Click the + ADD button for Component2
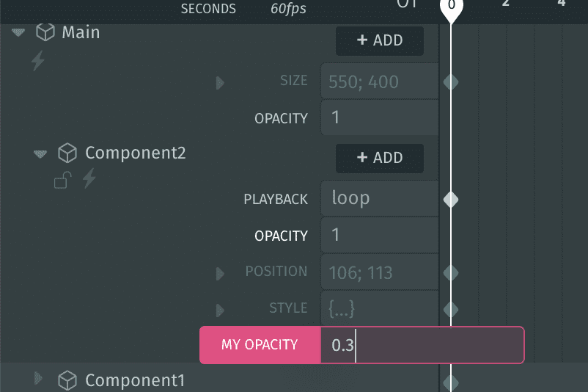Screen dimensions: 588x392 380,158
